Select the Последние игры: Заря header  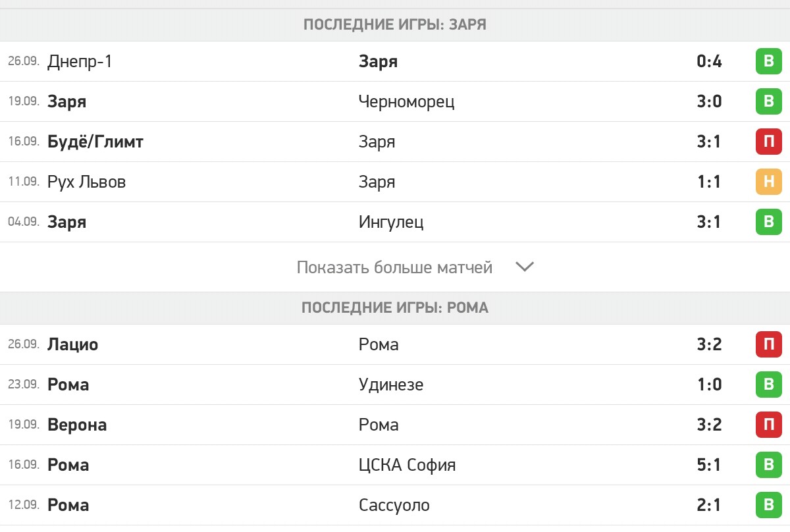(x=395, y=25)
